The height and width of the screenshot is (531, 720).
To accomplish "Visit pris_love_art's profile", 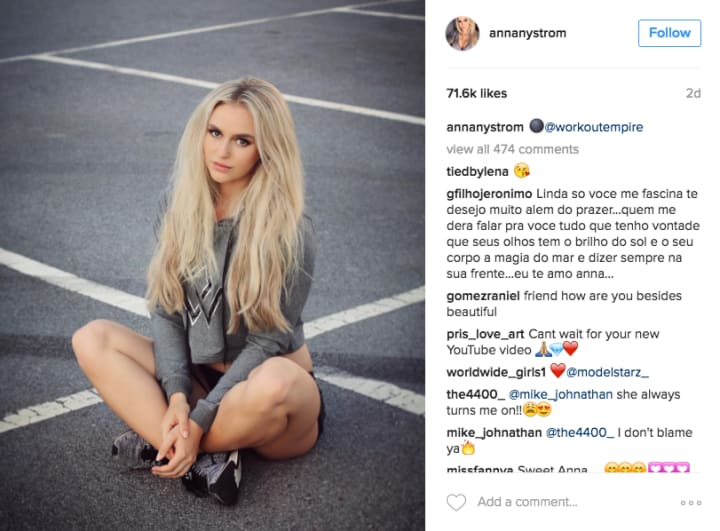I will pyautogui.click(x=485, y=334).
